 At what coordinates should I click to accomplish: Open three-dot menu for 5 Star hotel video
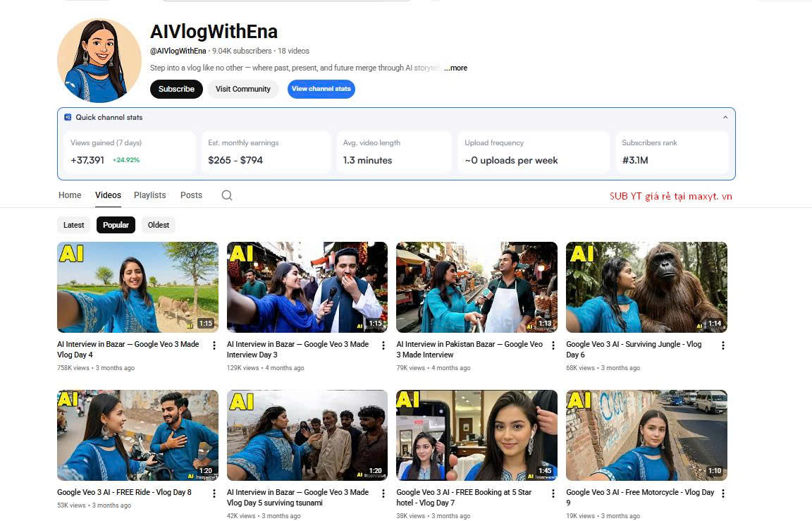553,494
